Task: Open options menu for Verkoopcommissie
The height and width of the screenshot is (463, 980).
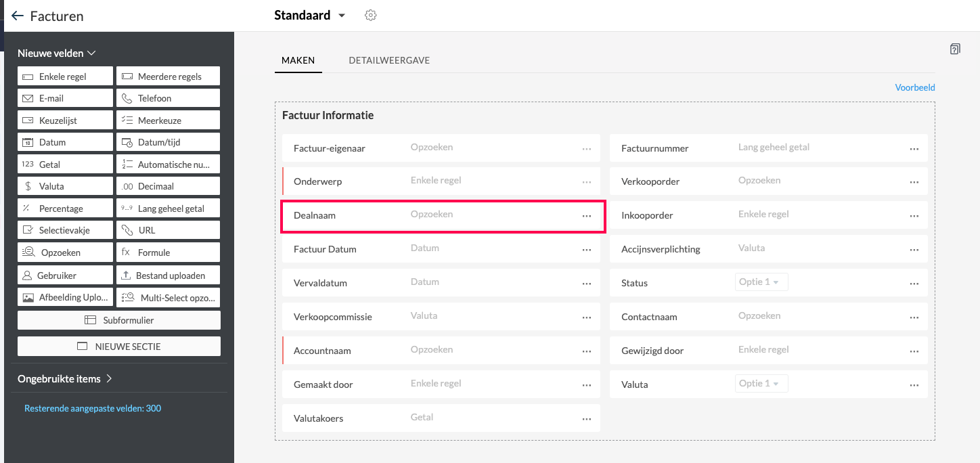Action: (x=586, y=317)
